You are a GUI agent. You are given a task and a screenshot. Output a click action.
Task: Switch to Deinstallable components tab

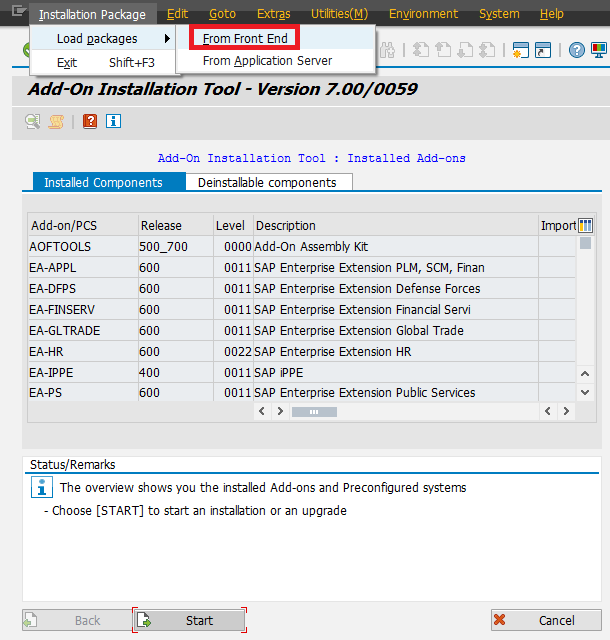point(266,183)
